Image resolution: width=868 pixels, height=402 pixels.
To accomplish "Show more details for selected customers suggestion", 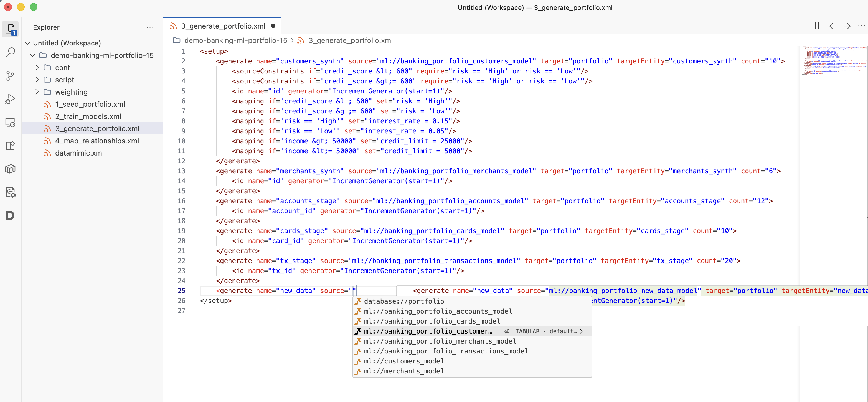I will click(x=581, y=331).
